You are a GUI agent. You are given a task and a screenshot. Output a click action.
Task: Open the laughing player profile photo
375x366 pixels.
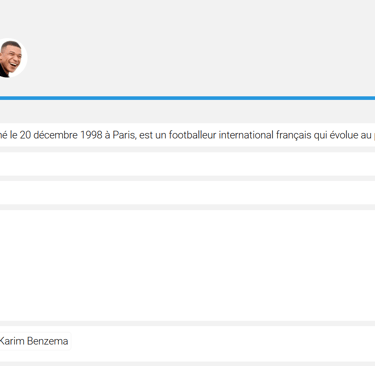(12, 58)
